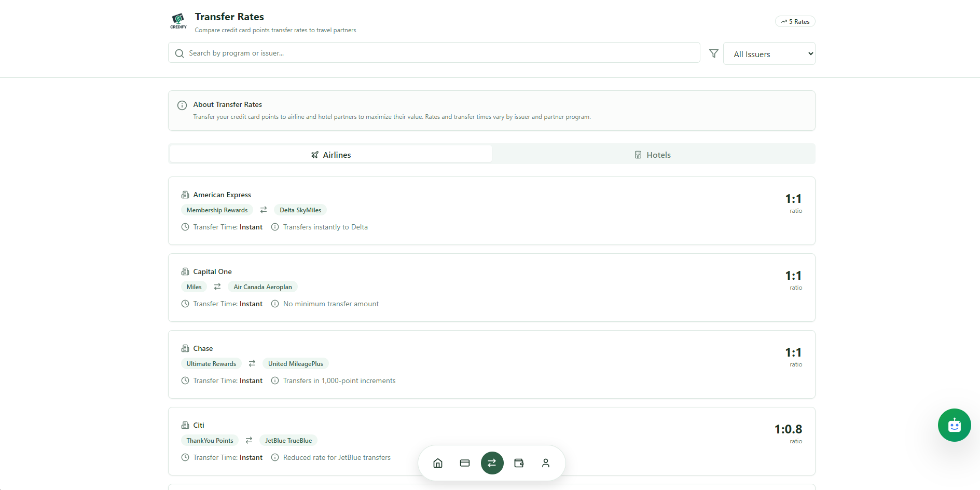Image resolution: width=980 pixels, height=490 pixels.
Task: Click the 5 Rates badge
Action: click(x=795, y=21)
